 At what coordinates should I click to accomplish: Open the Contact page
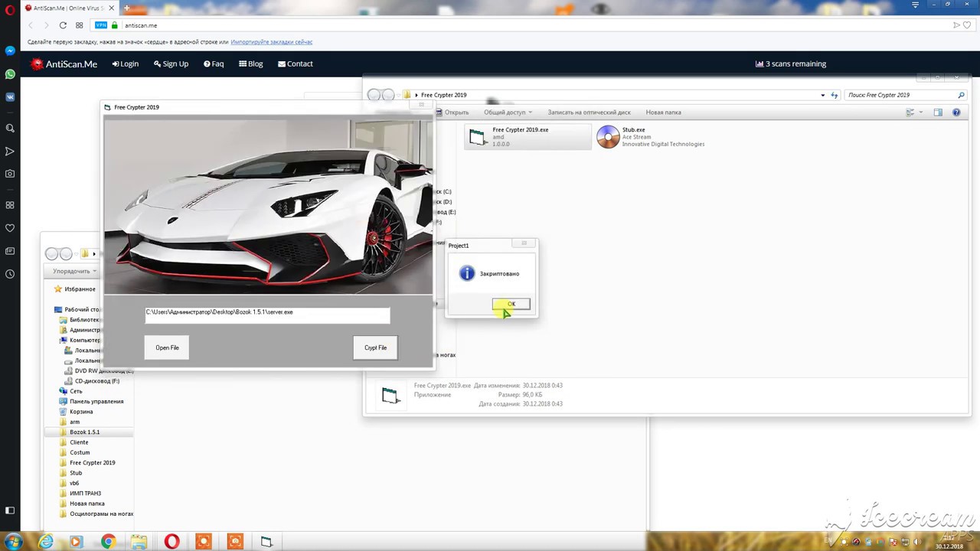296,64
